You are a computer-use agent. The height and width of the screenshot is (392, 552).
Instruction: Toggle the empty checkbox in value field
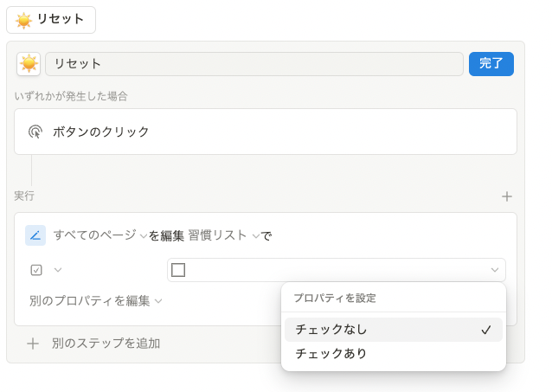pyautogui.click(x=179, y=270)
